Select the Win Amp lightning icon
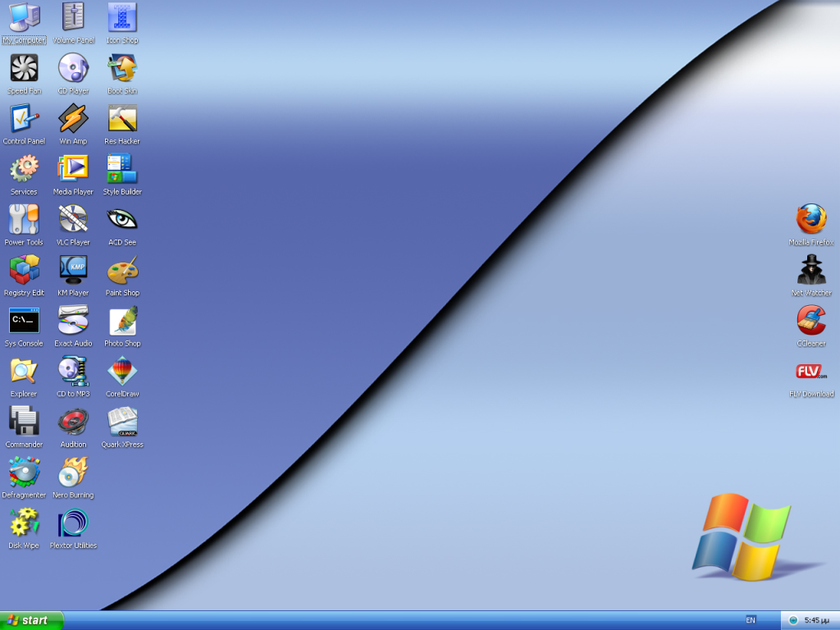The image size is (840, 630). [73, 118]
